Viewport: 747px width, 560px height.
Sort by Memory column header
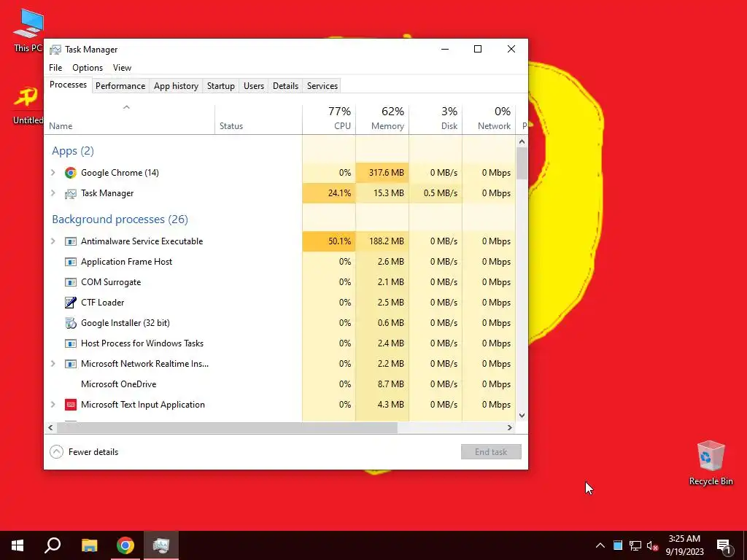coord(382,119)
